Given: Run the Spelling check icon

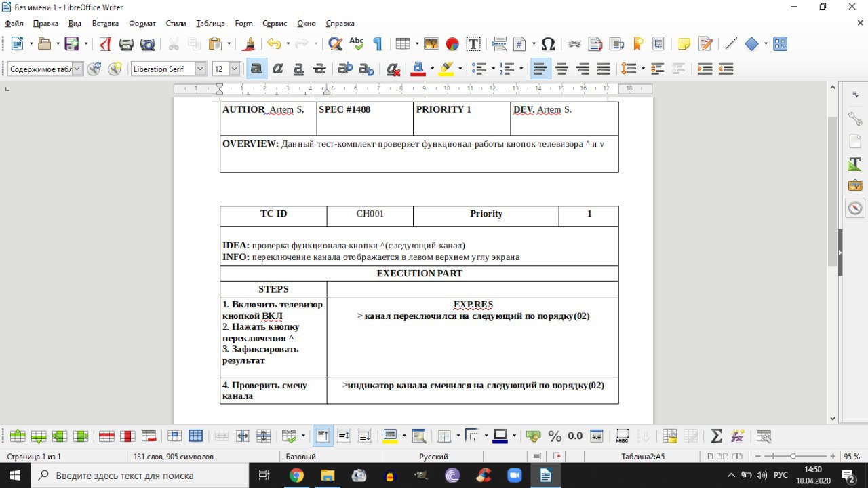Looking at the screenshot, I should (356, 44).
